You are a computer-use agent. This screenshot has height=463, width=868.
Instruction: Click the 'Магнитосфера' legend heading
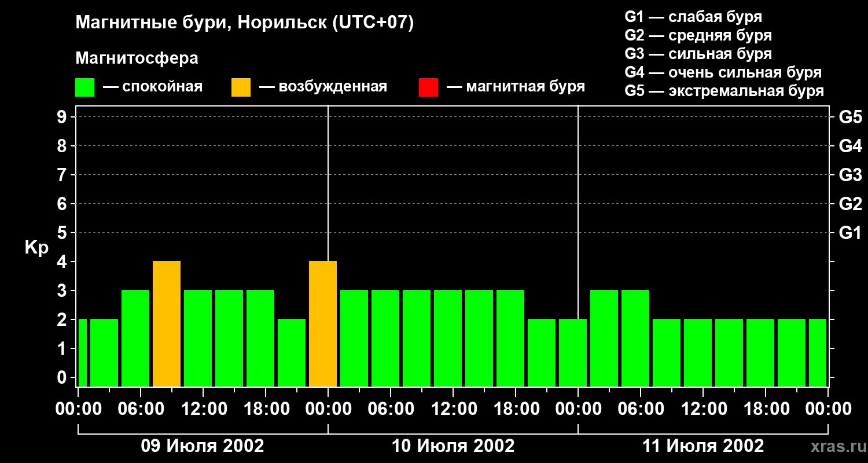click(137, 58)
